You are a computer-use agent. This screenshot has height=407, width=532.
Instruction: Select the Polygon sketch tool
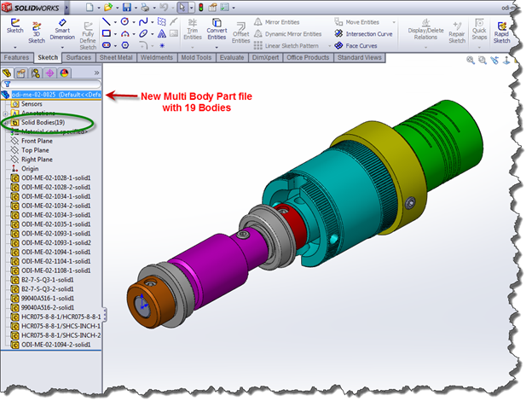click(x=125, y=45)
